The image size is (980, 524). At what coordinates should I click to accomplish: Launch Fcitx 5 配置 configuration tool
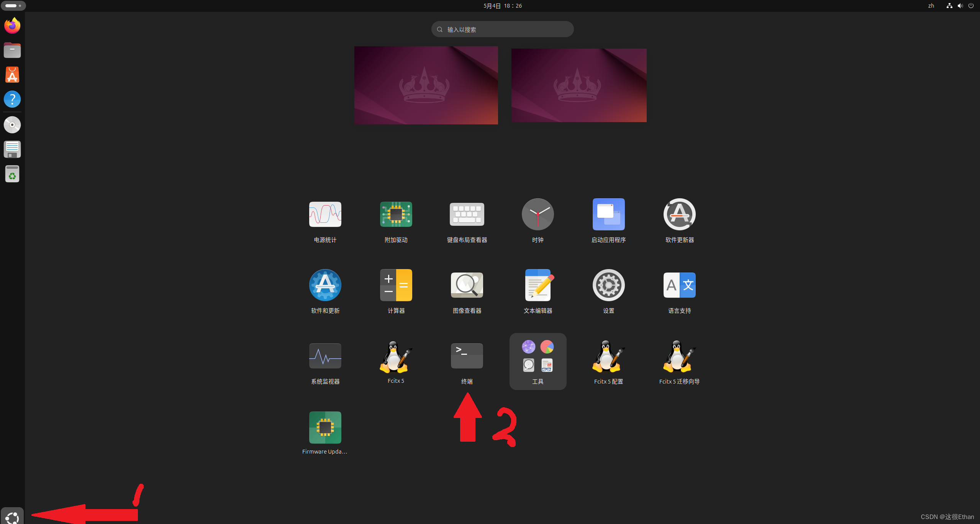coord(608,356)
